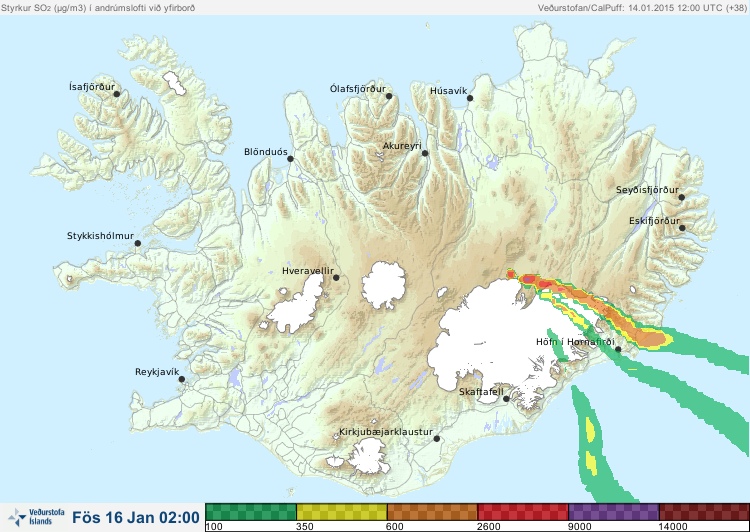This screenshot has width=750, height=532.
Task: Click the 'Höfn í Hornafirði' map label
Action: (x=575, y=342)
